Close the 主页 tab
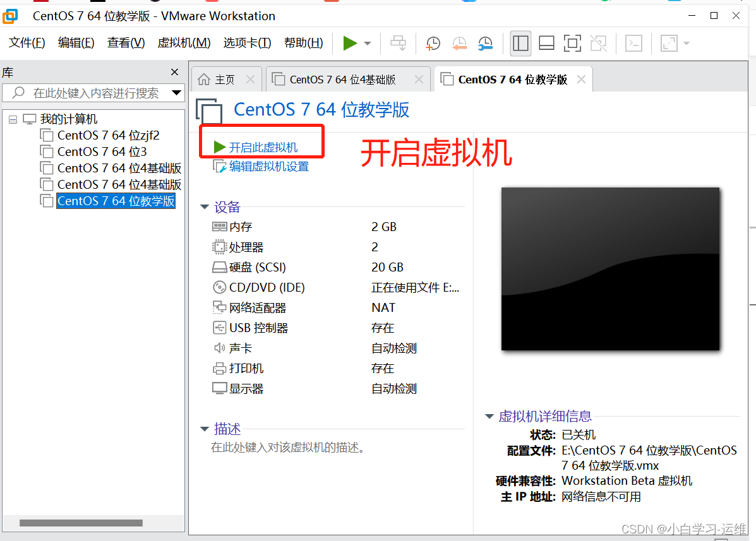Screen dimensions: 756x541 click(250, 80)
